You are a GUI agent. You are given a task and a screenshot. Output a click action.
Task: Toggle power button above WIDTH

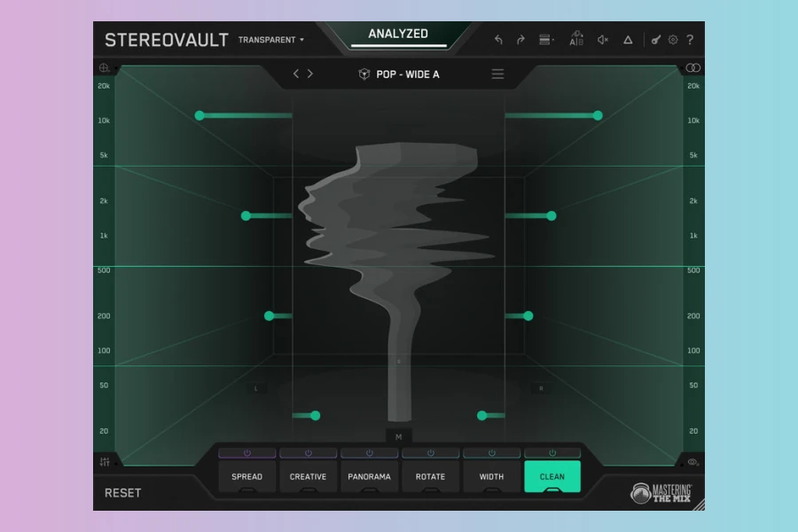click(491, 452)
